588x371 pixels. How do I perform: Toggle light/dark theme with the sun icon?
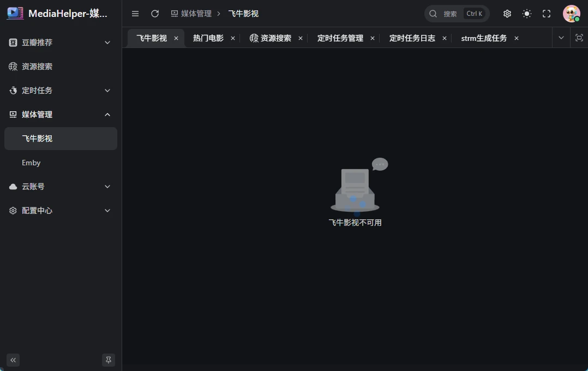pyautogui.click(x=527, y=14)
